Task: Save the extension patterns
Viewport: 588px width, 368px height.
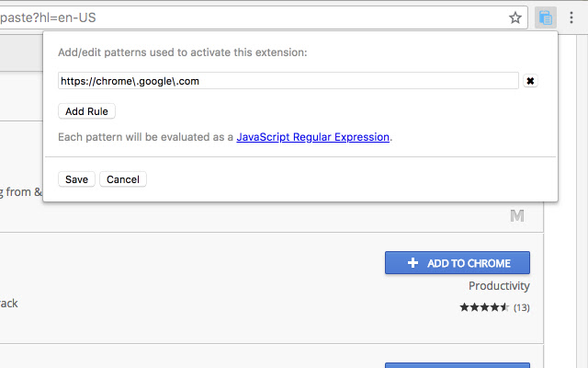Action: pyautogui.click(x=76, y=179)
